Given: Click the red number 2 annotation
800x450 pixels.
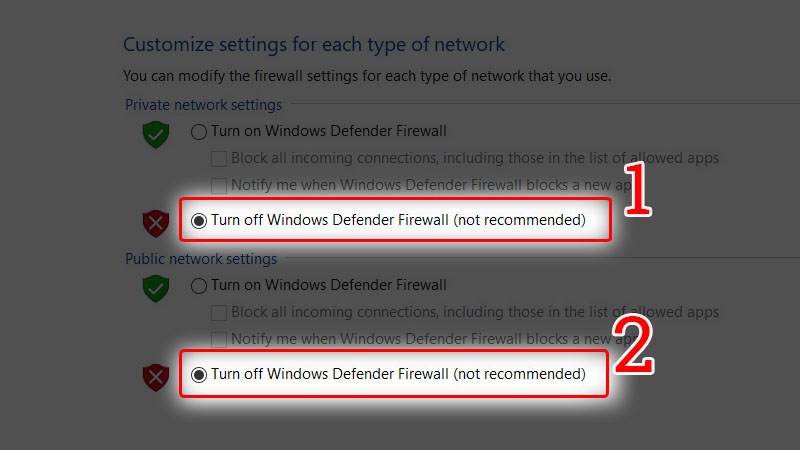Looking at the screenshot, I should pos(632,349).
